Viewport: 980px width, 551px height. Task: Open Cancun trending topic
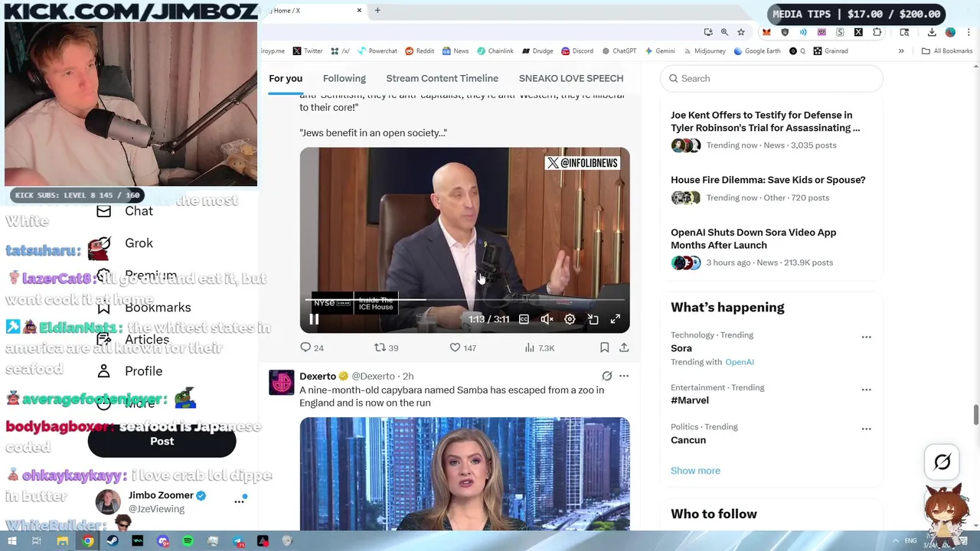(688, 440)
